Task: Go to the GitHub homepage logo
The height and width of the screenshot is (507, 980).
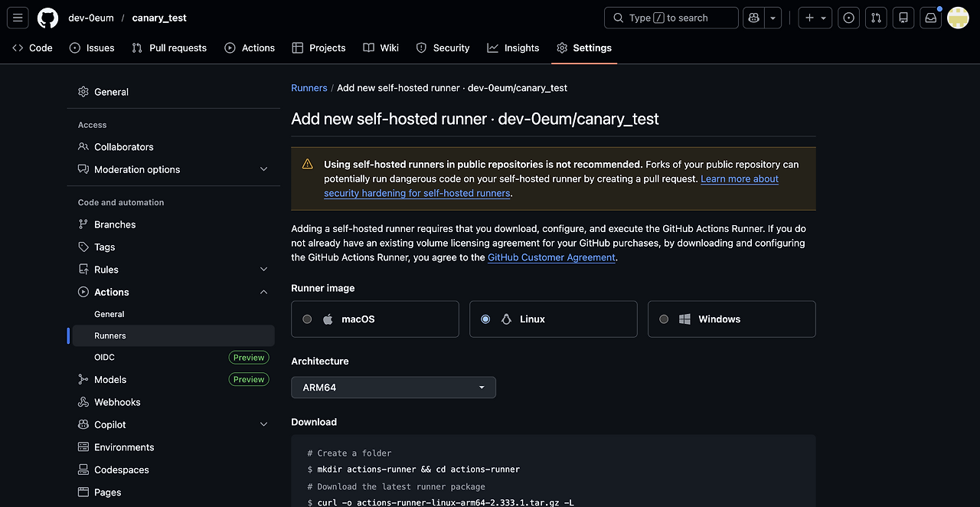Action: pyautogui.click(x=48, y=18)
